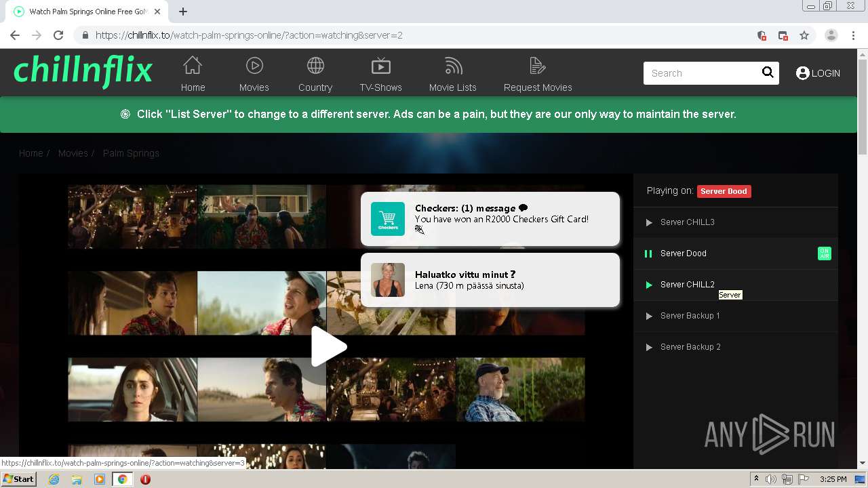868x488 pixels.
Task: Click the red-badged shield extension icon
Action: point(762,35)
